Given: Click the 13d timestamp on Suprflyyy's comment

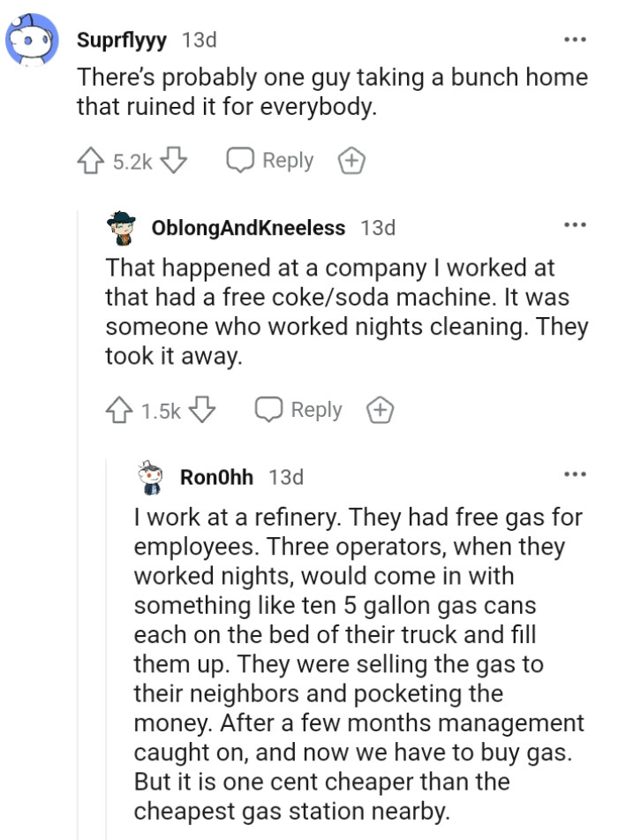Looking at the screenshot, I should click(200, 39).
